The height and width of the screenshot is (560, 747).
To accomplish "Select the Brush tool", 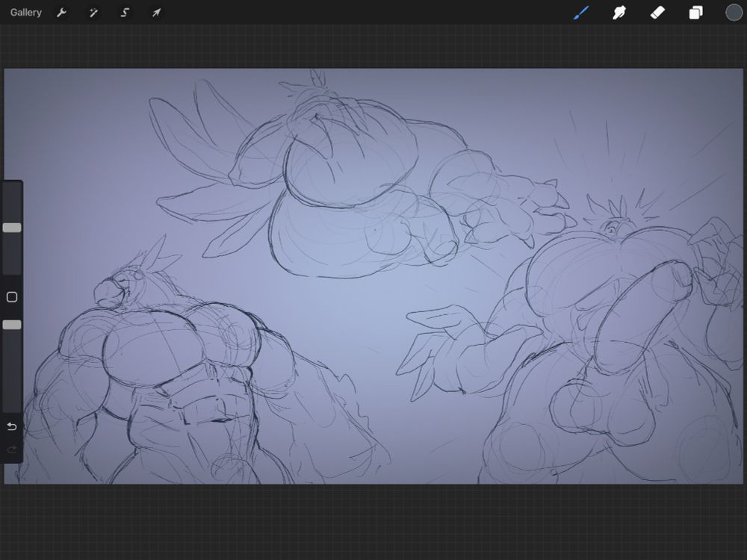I will point(581,13).
